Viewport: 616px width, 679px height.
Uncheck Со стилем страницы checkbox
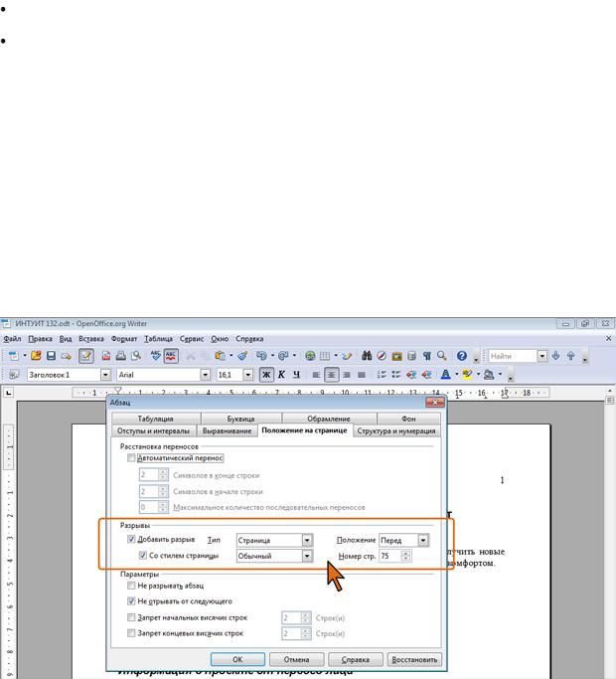coord(143,555)
